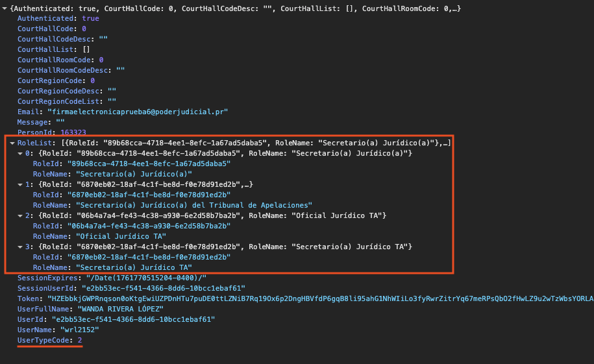This screenshot has height=364, width=594.
Task: Click RoleName "Oficial Jurídico TA" value line
Action: (x=120, y=236)
